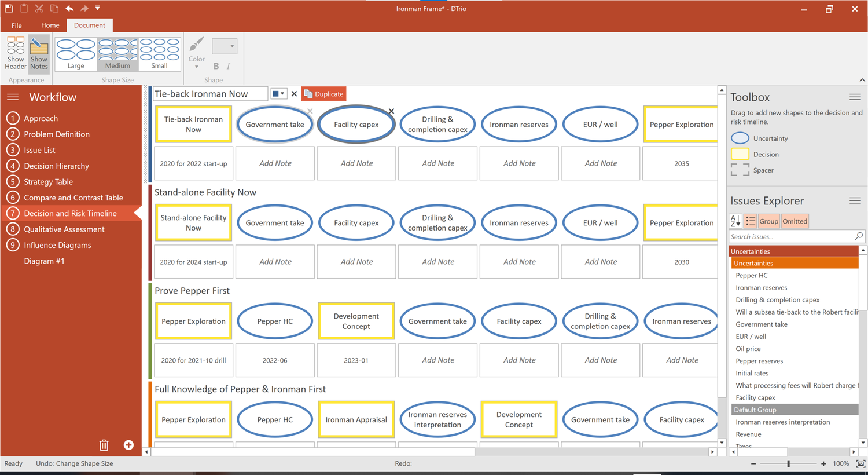Open Compare and Contrast Table step

coord(73,198)
